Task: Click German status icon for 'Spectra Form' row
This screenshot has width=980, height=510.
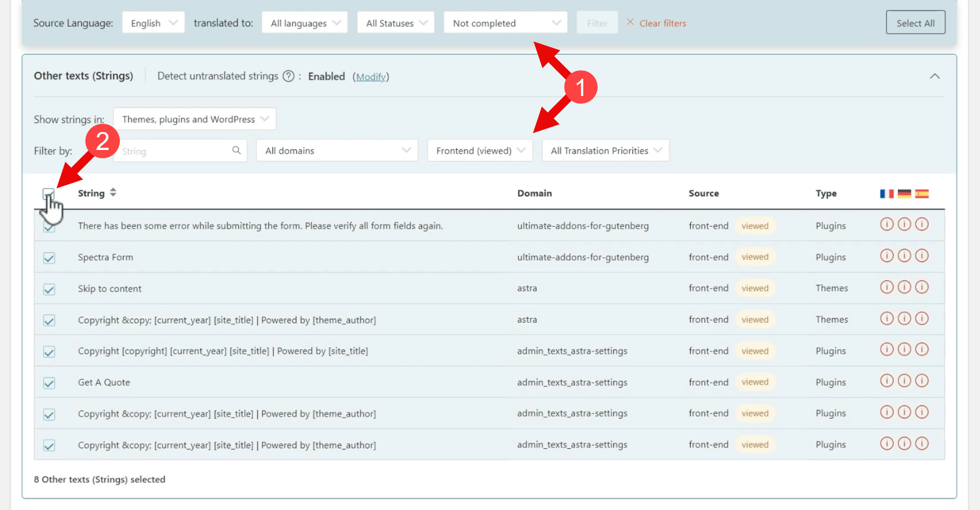Action: click(904, 256)
